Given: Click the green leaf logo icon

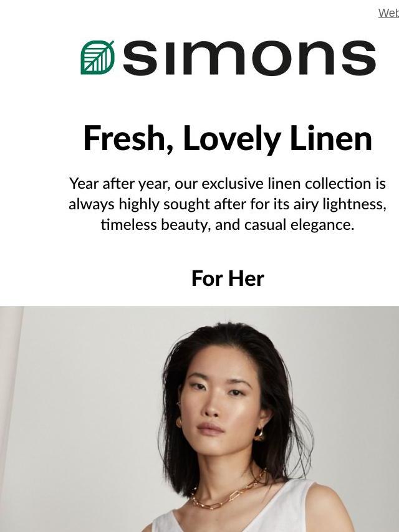Looking at the screenshot, I should pyautogui.click(x=97, y=57).
